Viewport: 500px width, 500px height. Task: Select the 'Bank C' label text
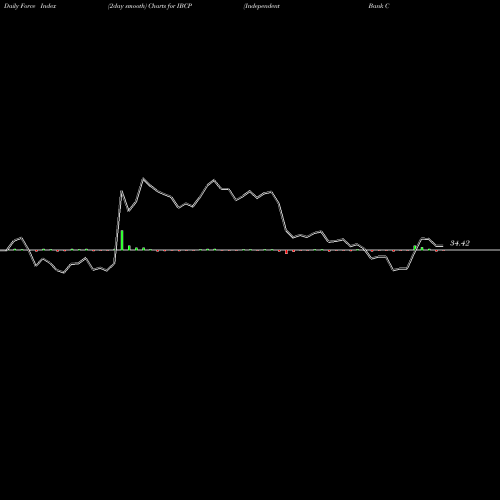pyautogui.click(x=379, y=6)
